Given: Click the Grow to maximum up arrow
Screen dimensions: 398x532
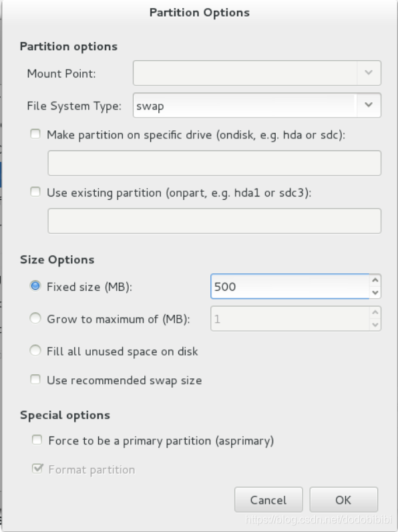Looking at the screenshot, I should point(375,313).
